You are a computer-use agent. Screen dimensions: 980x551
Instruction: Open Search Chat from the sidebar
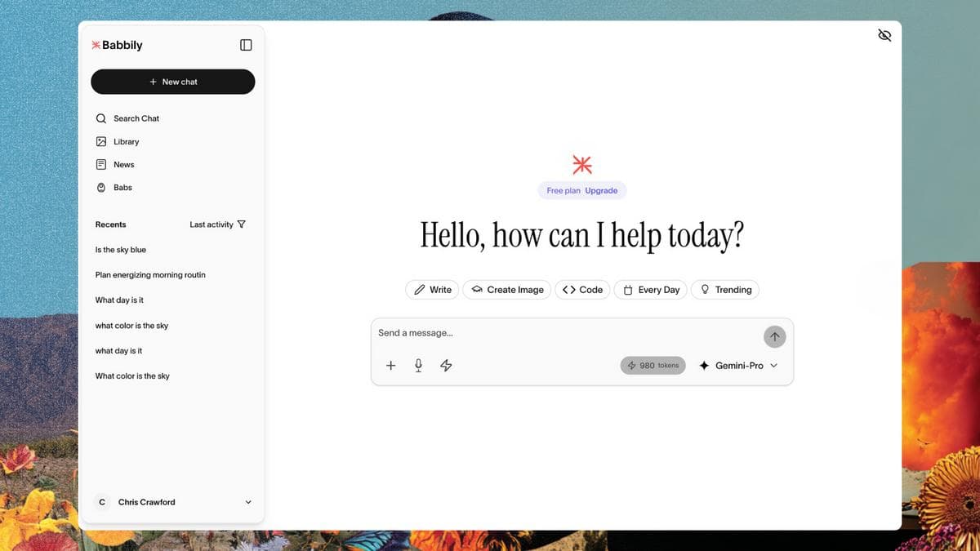tap(136, 118)
